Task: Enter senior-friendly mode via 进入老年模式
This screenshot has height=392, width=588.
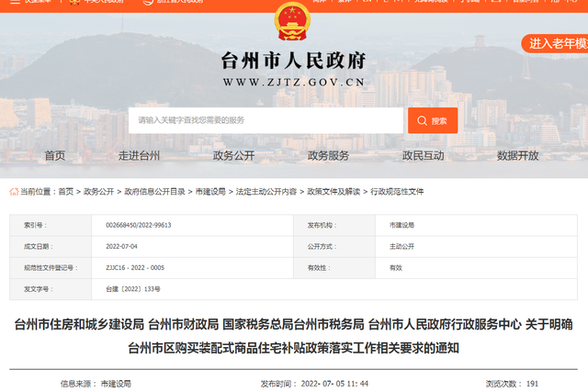Action: tap(555, 43)
